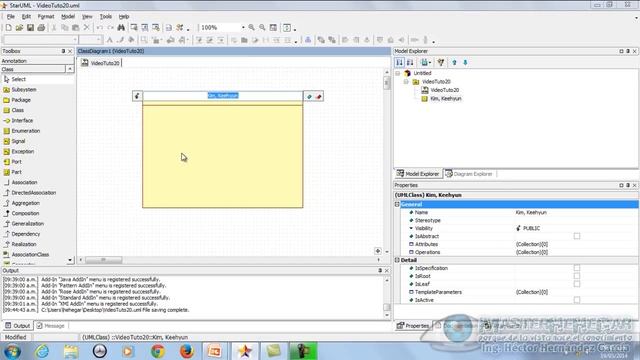Image resolution: width=640 pixels, height=360 pixels.
Task: Save the project with the floppy icon
Action: [30, 28]
